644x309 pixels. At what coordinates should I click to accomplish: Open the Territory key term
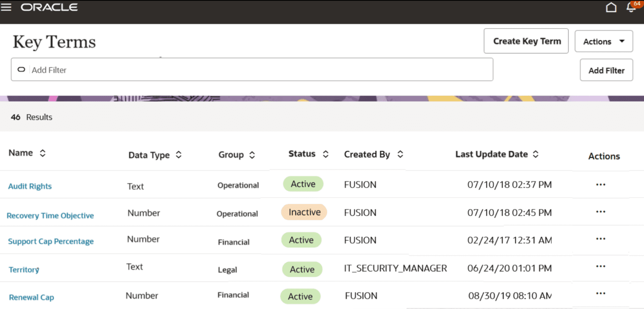(x=23, y=269)
